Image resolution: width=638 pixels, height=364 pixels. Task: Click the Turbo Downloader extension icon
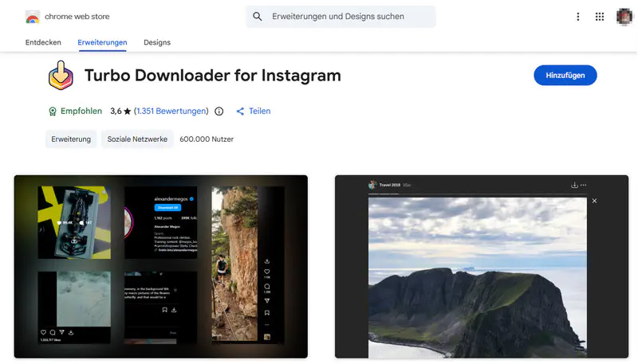(x=61, y=76)
